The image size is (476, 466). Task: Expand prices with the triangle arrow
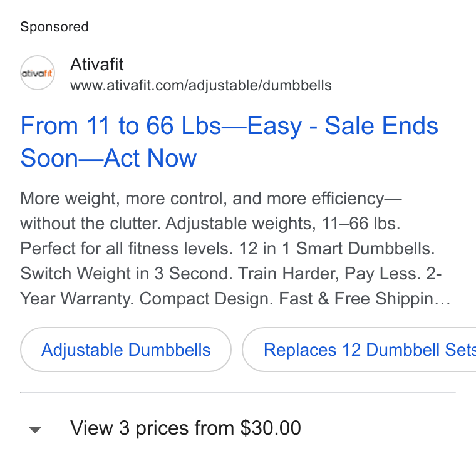35,430
